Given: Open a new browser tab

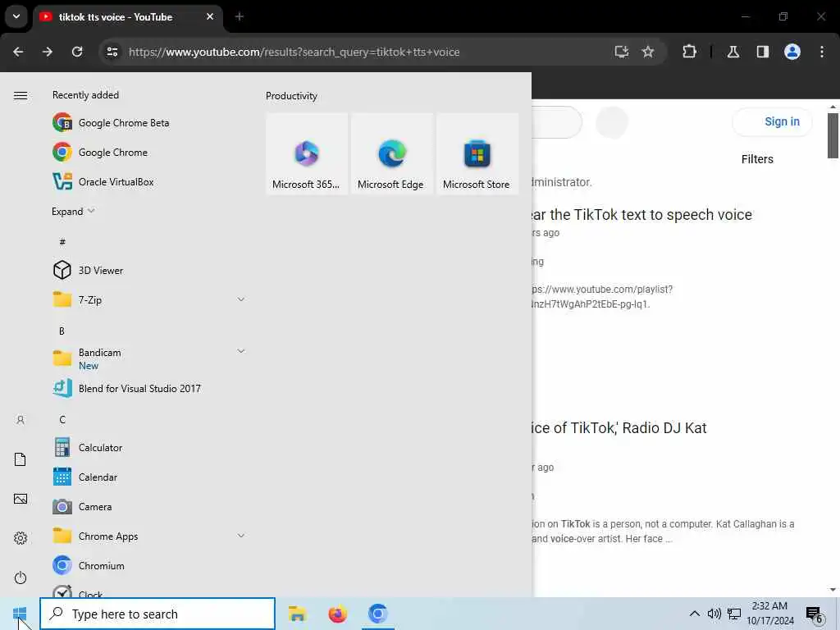Looking at the screenshot, I should point(240,16).
